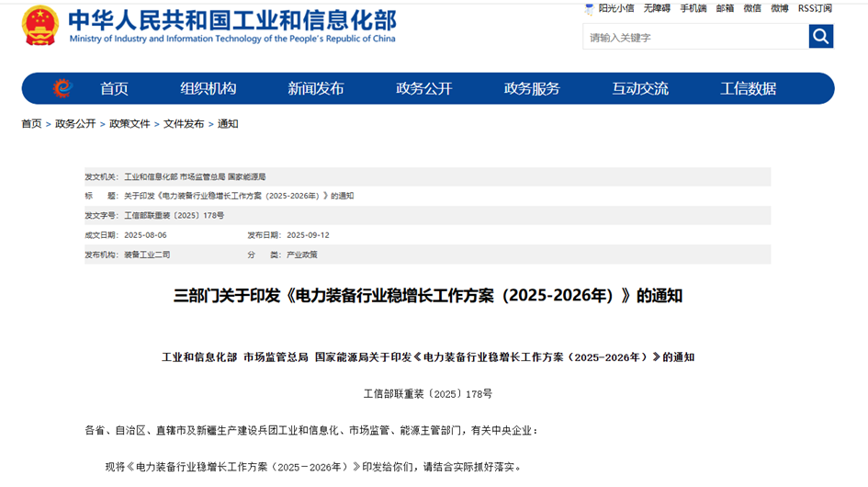Open the 组织机构 navigation menu
Image resolution: width=868 pixels, height=487 pixels.
pyautogui.click(x=209, y=88)
